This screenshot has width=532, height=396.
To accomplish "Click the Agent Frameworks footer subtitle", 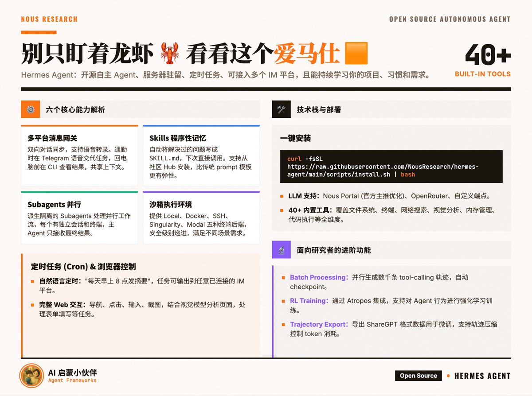I will (72, 380).
